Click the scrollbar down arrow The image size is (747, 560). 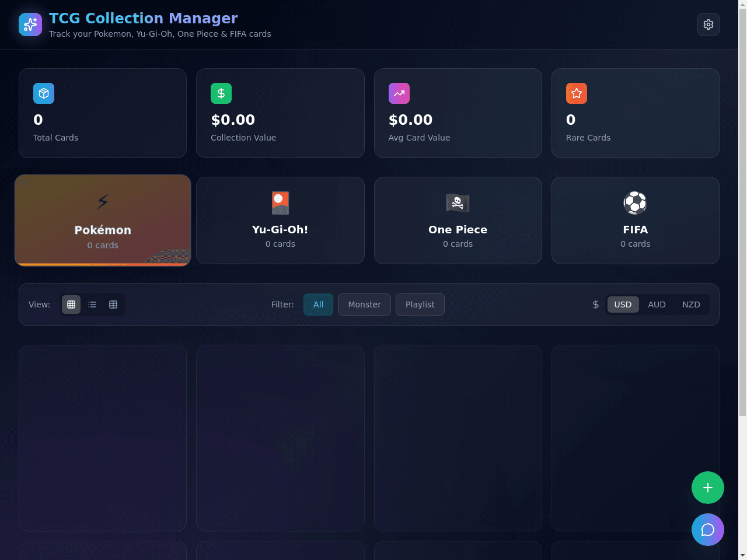coord(742,555)
